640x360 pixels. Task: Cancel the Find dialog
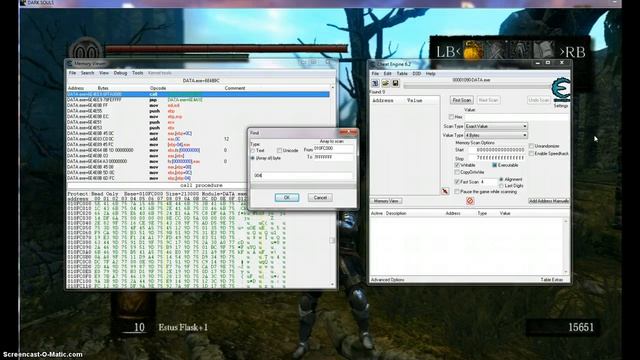point(320,198)
